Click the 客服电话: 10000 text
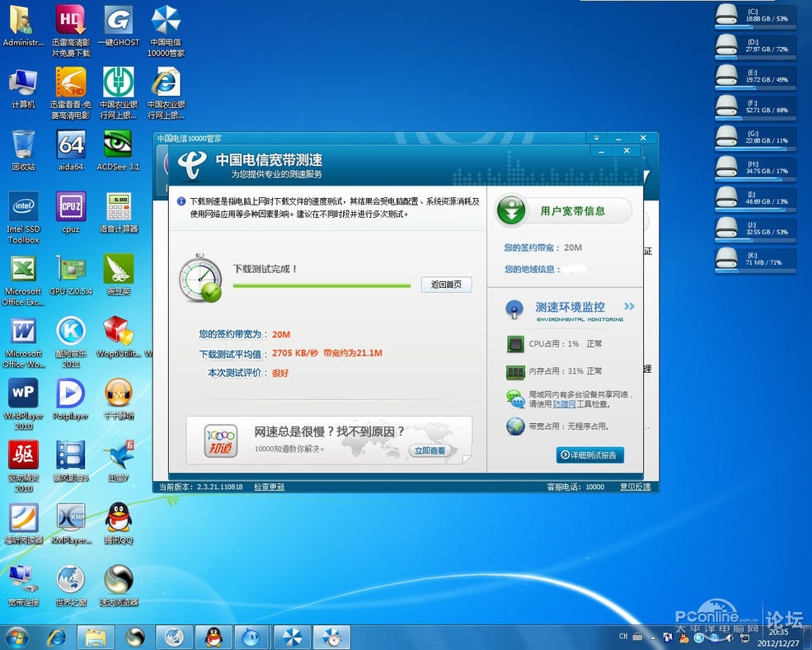This screenshot has height=650, width=812. 575,487
